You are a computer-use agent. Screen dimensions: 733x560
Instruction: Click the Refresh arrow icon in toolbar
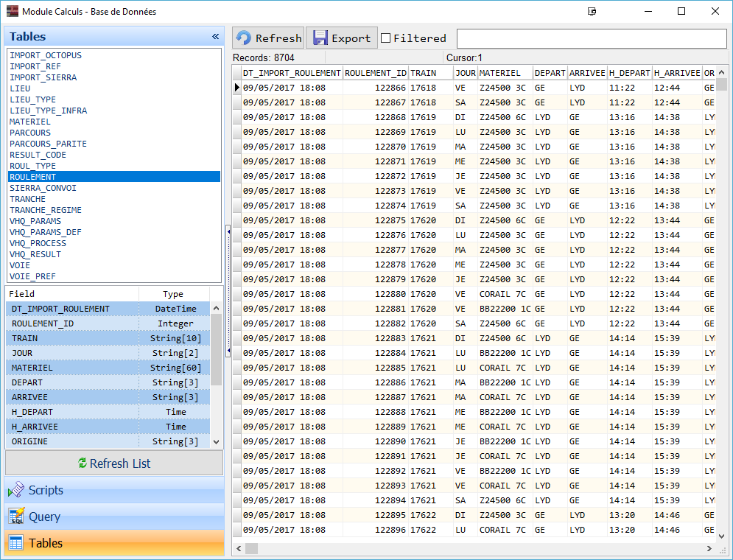[244, 38]
